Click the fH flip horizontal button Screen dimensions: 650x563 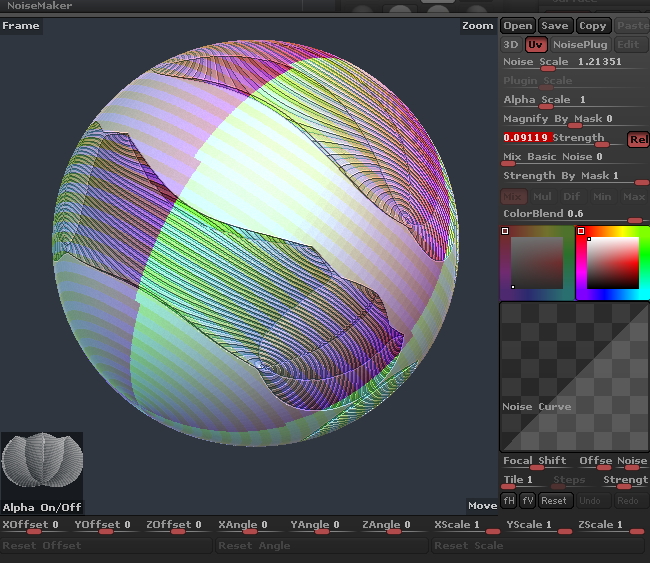pos(509,500)
